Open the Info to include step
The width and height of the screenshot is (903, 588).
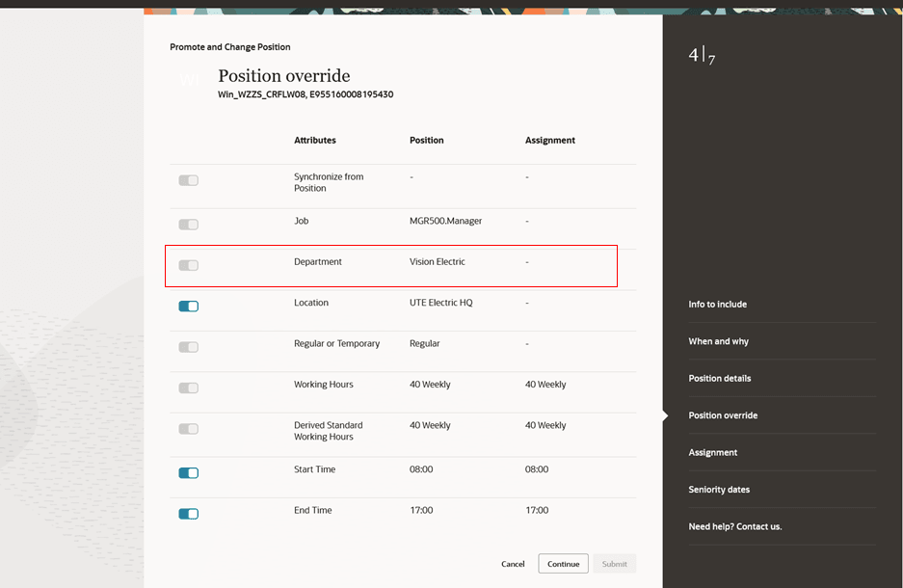pyautogui.click(x=718, y=304)
